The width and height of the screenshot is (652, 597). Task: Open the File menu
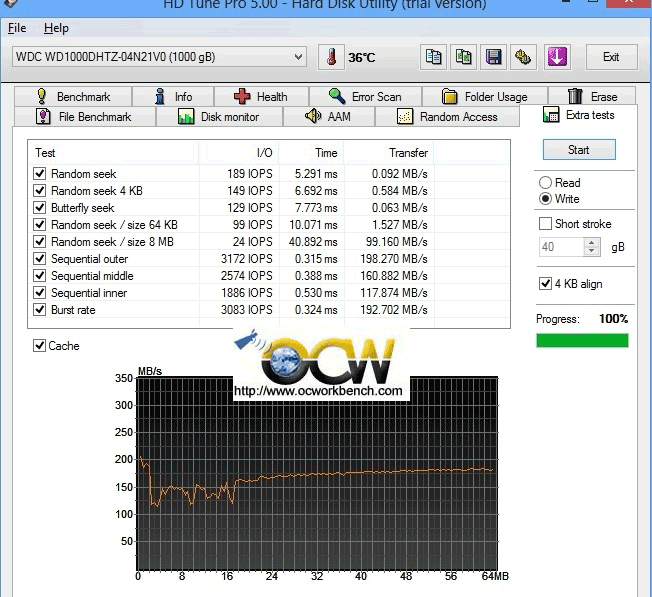click(x=17, y=28)
